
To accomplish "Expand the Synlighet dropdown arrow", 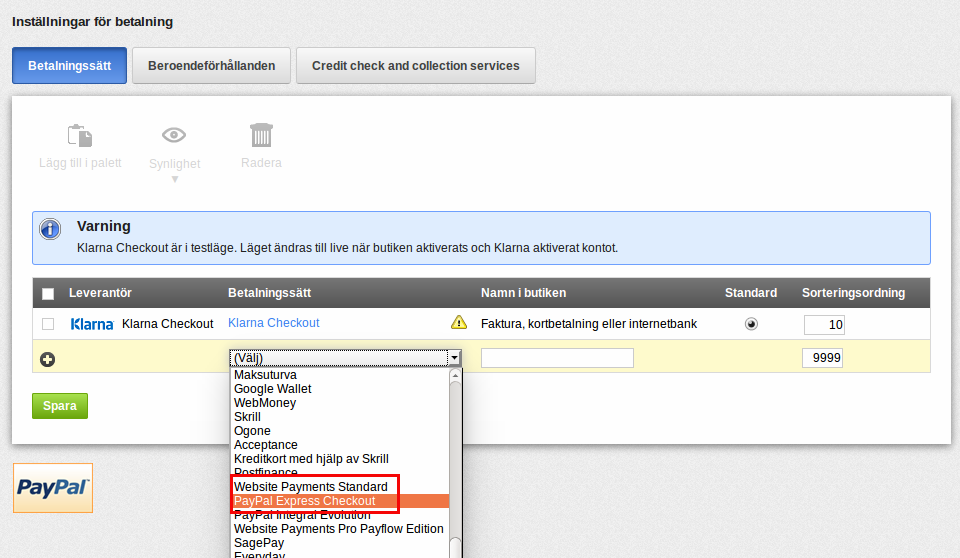I will click(175, 179).
